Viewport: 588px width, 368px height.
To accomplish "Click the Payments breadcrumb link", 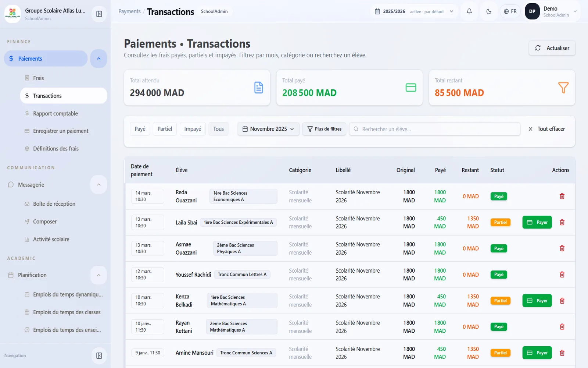I will click(x=129, y=11).
